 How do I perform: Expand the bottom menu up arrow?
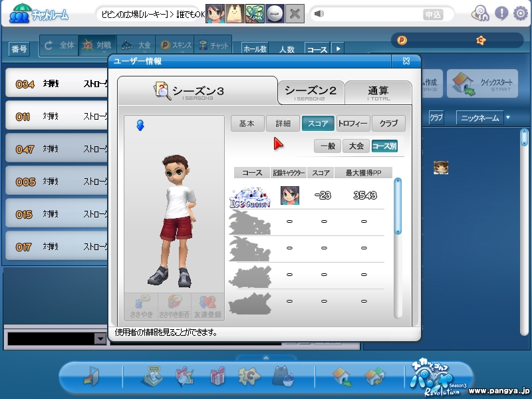coord(266,358)
